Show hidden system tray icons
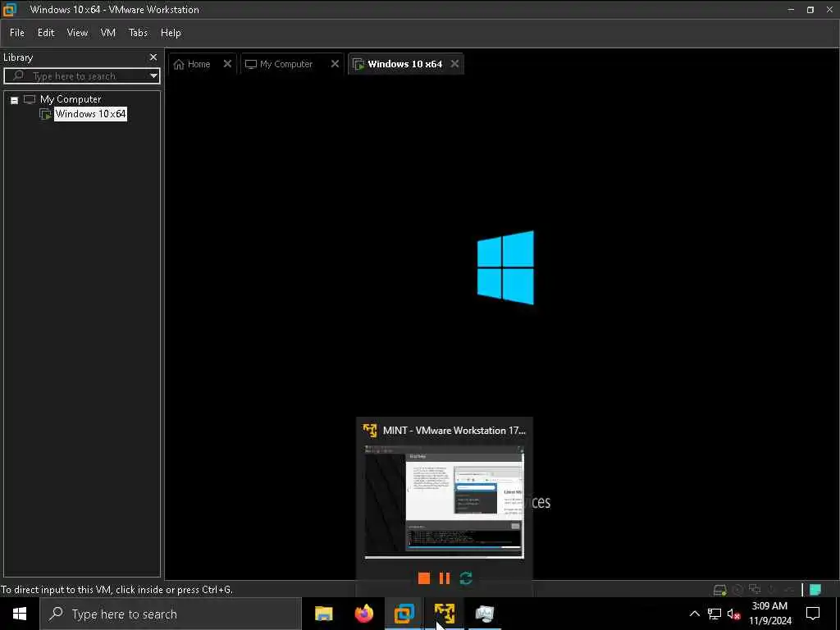Screen dimensions: 840x630 tap(694, 614)
